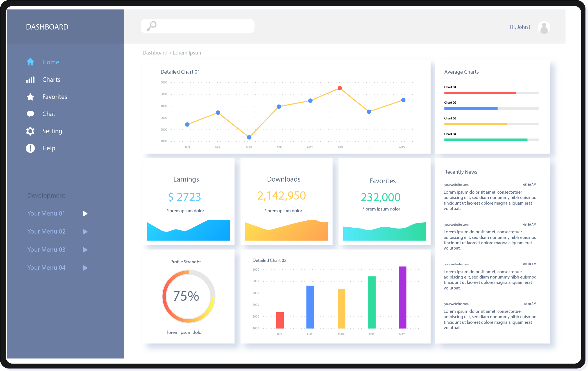Select the AUG point on line chart

[403, 100]
